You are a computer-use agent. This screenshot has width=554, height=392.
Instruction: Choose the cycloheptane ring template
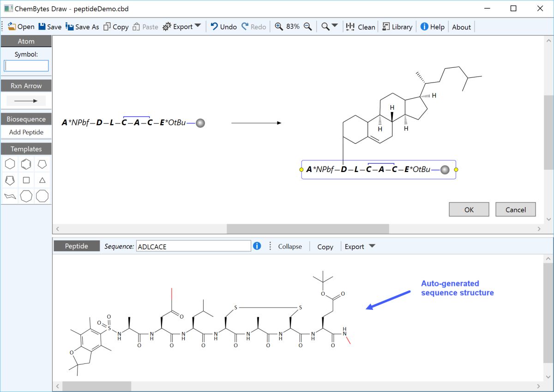26,196
